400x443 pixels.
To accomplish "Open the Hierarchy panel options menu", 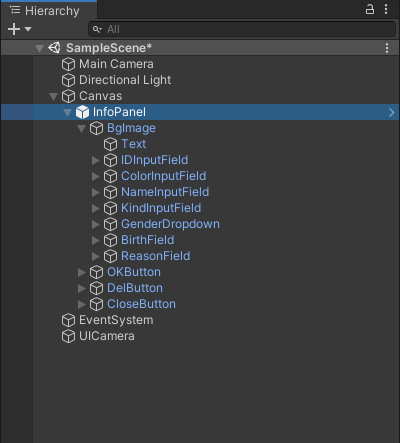I will point(386,9).
